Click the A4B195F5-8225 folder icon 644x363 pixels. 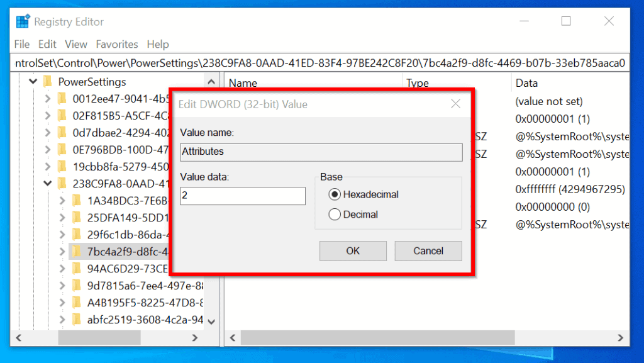77,303
